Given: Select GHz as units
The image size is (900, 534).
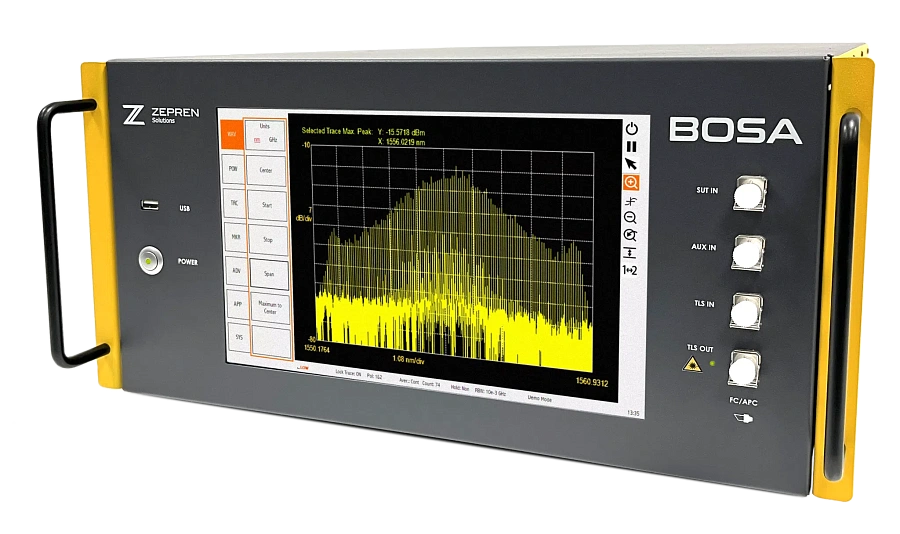Looking at the screenshot, I should tap(273, 140).
